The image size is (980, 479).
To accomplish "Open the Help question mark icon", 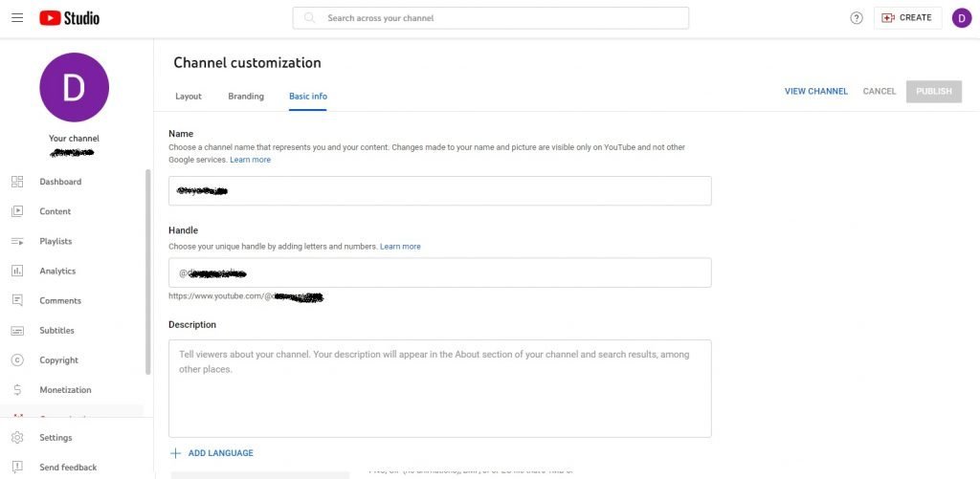I will pos(857,18).
